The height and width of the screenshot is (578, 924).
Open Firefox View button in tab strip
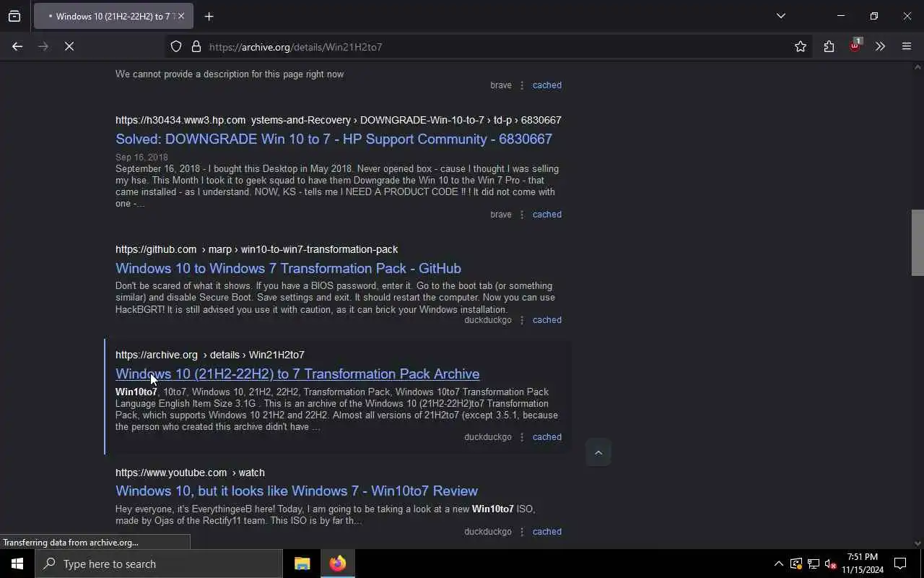[x=14, y=16]
